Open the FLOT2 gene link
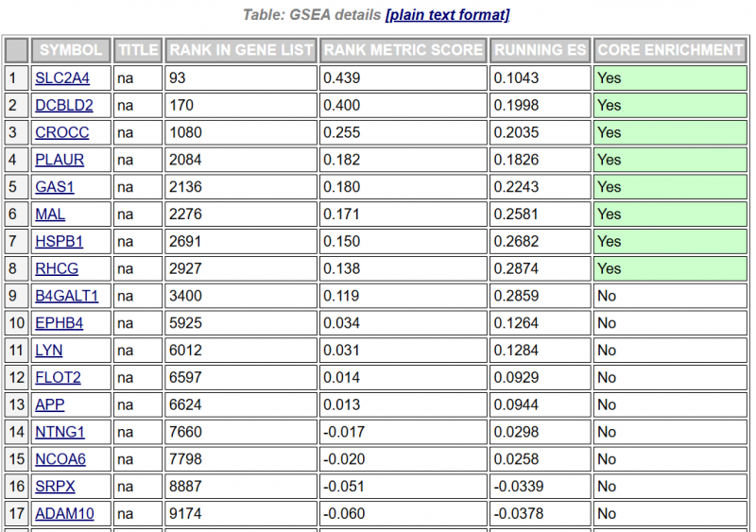This screenshot has height=532, width=756. [58, 378]
